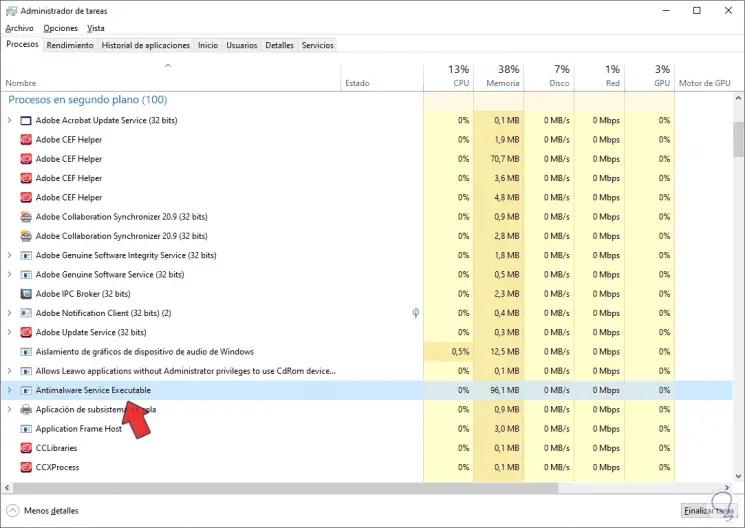The height and width of the screenshot is (528, 745).
Task: Click the Menos detalles circle arrow icon
Action: (x=13, y=511)
